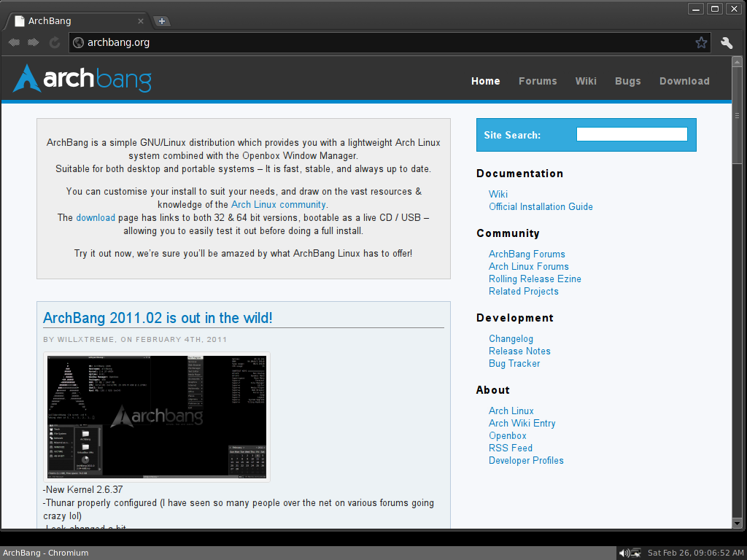
Task: Click the About sidebar heading
Action: coord(493,390)
